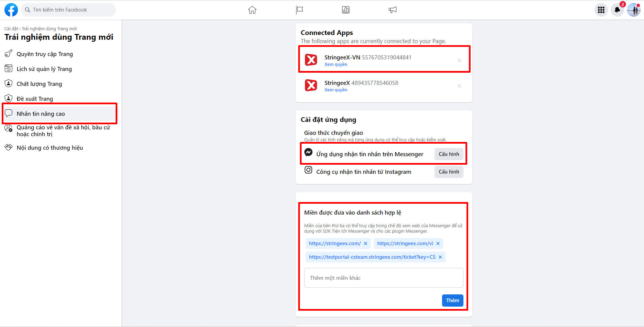Open the apps grid menu icon
This screenshot has height=327, width=644.
601,10
